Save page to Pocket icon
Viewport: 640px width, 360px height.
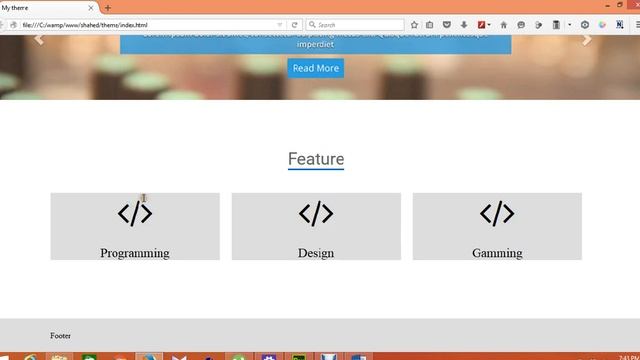[x=447, y=25]
